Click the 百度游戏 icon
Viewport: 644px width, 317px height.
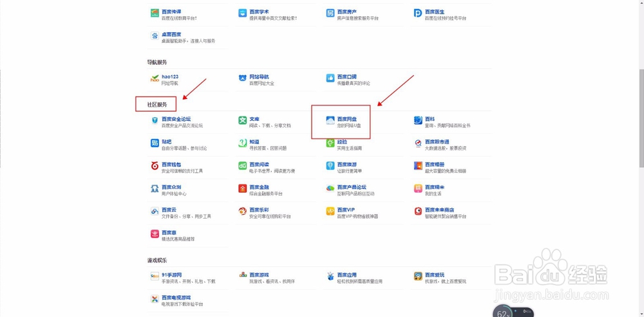242,276
